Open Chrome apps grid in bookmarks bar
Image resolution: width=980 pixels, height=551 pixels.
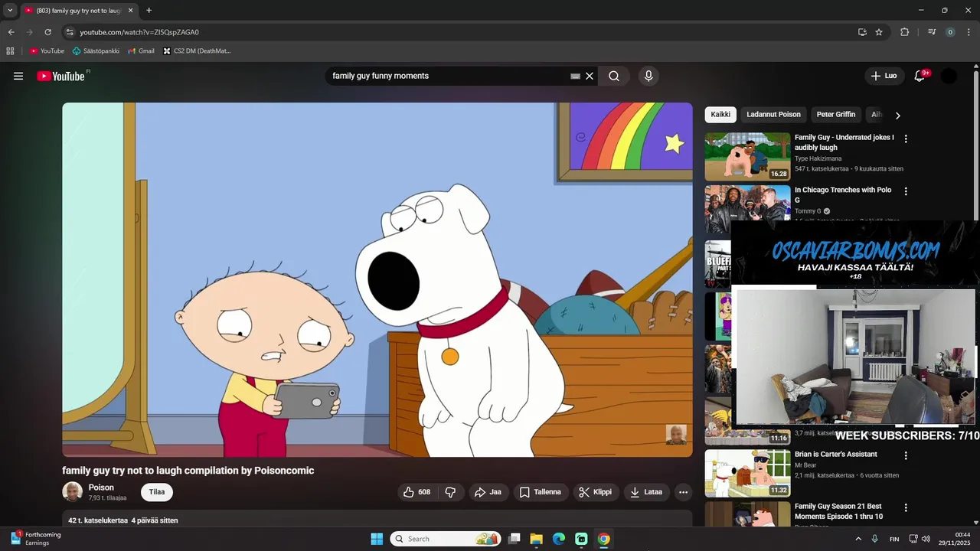coord(10,51)
